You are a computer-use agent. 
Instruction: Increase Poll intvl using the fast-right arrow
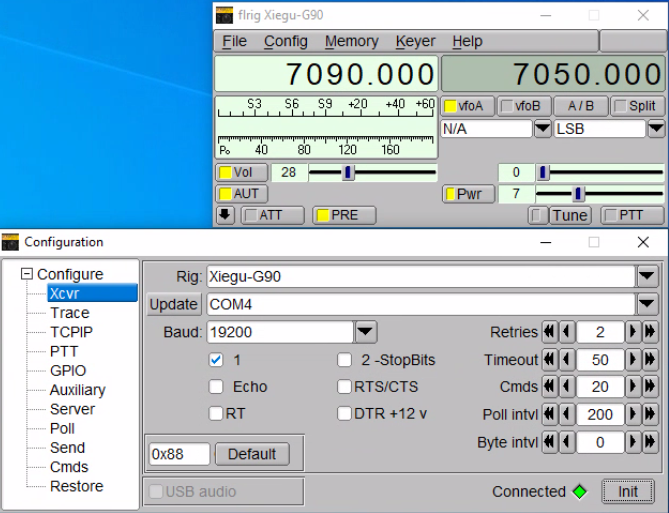point(650,415)
